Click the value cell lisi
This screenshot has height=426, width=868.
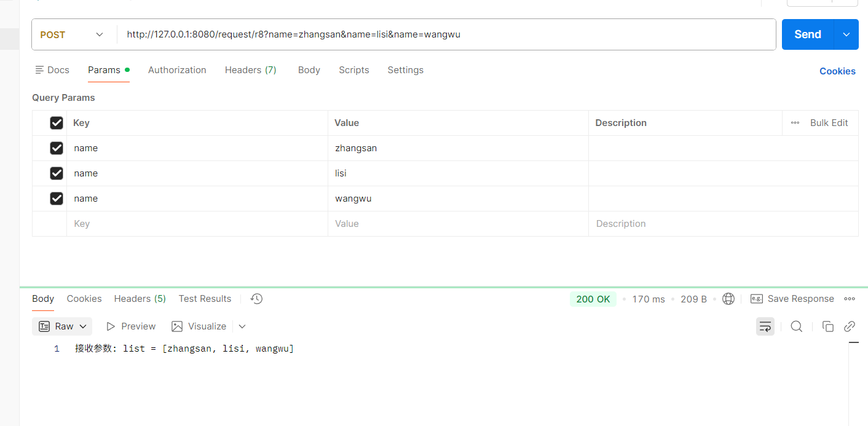click(458, 173)
